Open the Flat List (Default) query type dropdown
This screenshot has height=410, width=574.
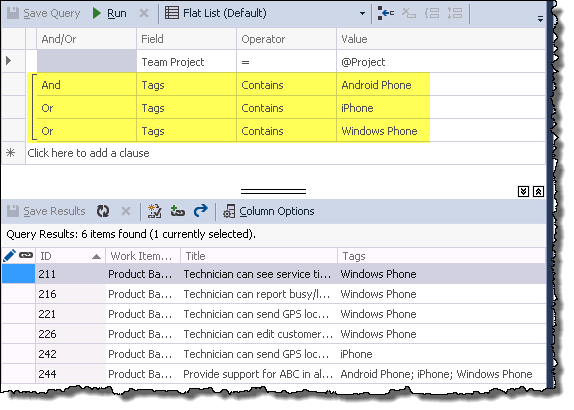tap(265, 14)
